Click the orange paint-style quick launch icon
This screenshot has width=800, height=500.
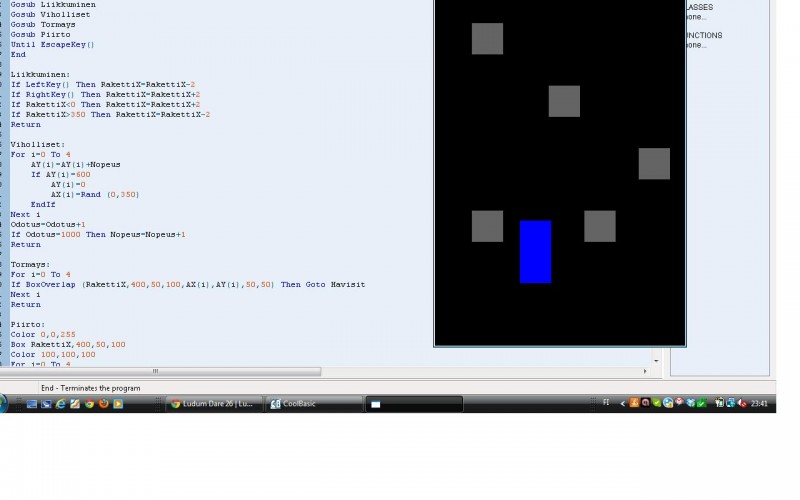click(75, 404)
